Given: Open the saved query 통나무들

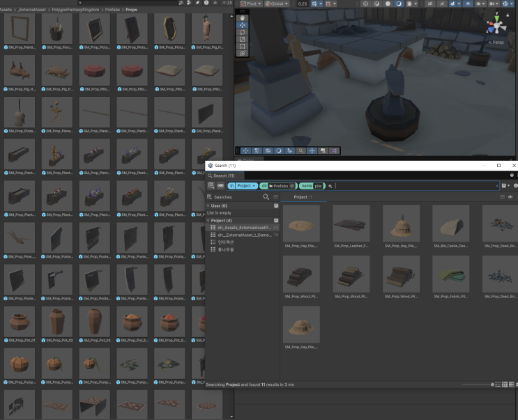Looking at the screenshot, I should coord(226,249).
